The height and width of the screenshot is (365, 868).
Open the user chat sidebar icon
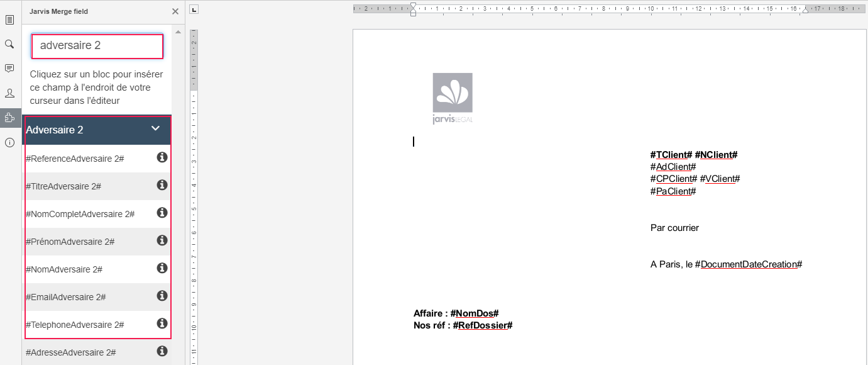coord(9,93)
